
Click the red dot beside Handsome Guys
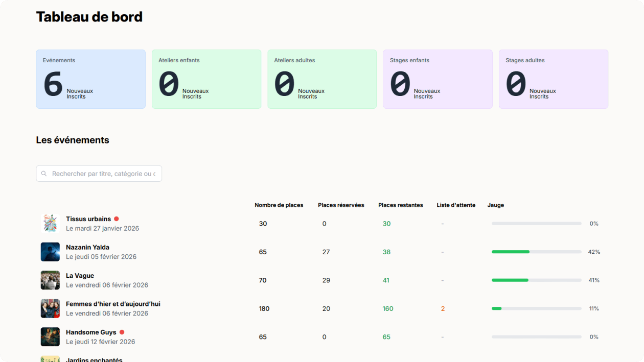(x=122, y=332)
